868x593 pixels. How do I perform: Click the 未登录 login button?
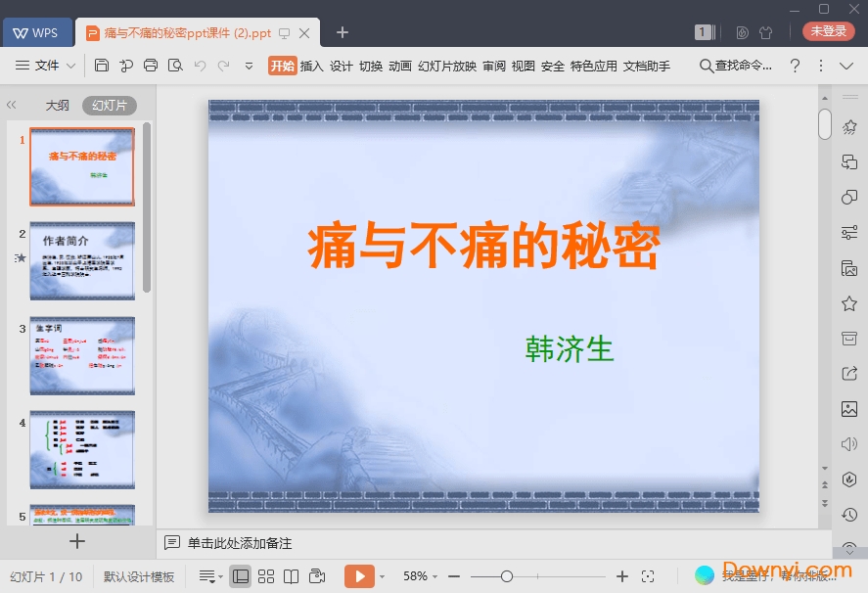pos(828,30)
